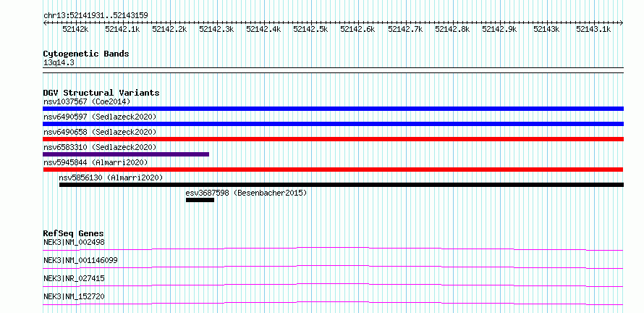Click the 52142.4k ruler tick label

click(263, 29)
